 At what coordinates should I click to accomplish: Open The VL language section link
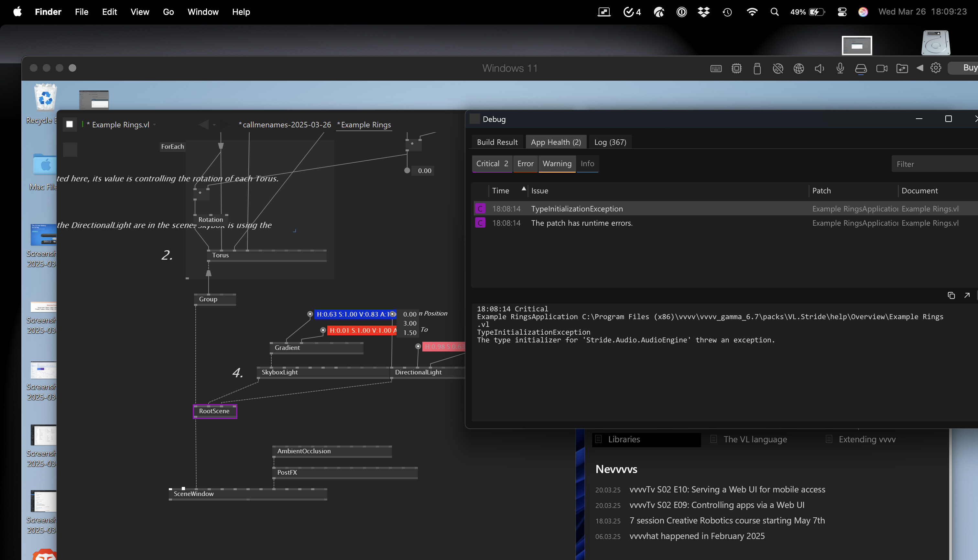[755, 440]
